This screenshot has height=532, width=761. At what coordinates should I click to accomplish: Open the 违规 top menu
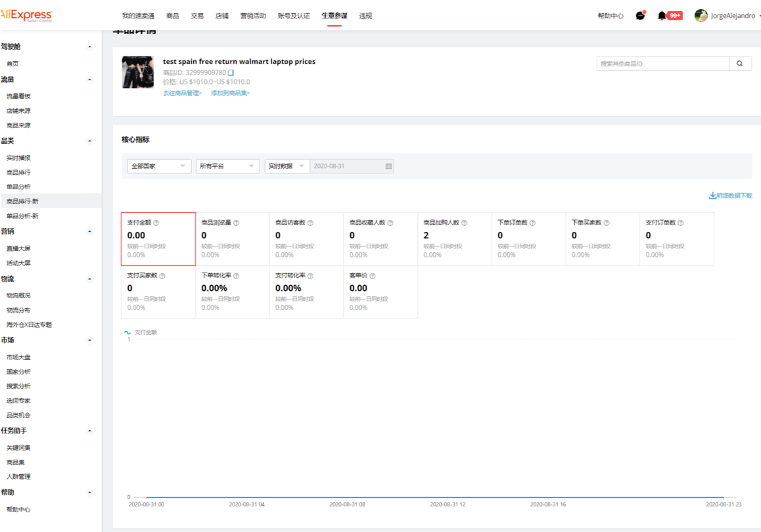pyautogui.click(x=365, y=16)
